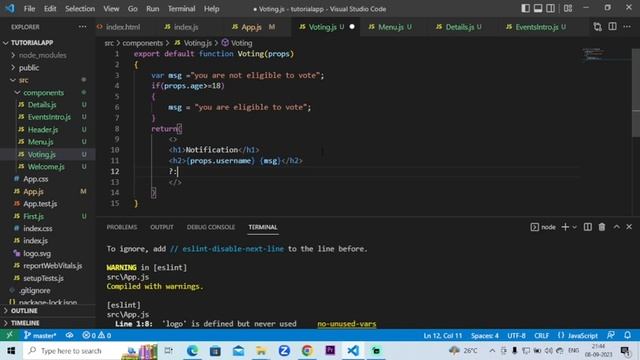640x360 pixels.
Task: Kill terminal with trash icon
Action: coord(602,227)
